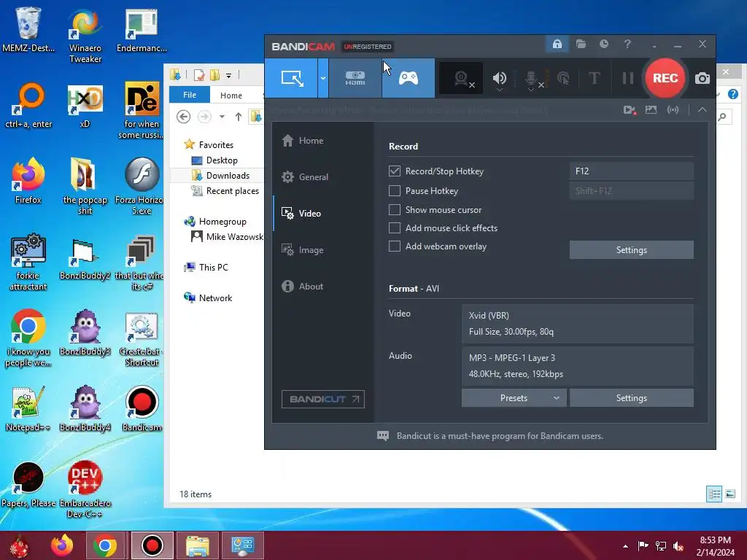Switch to game recording mode

pyautogui.click(x=409, y=78)
